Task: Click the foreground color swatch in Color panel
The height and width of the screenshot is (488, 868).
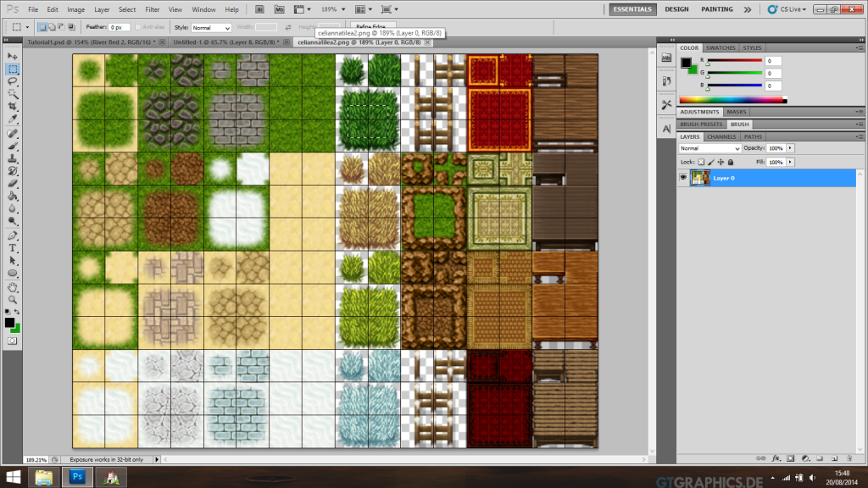Action: (x=686, y=62)
